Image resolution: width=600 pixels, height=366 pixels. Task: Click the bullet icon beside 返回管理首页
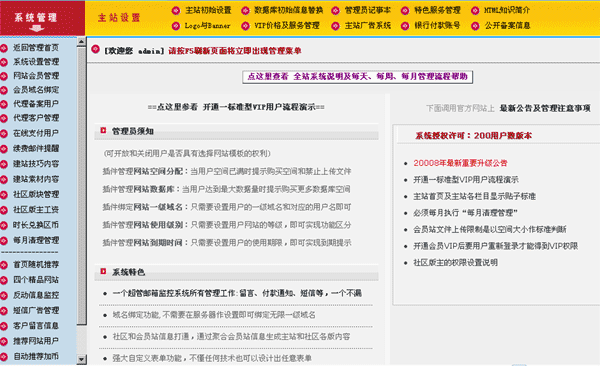coord(4,48)
